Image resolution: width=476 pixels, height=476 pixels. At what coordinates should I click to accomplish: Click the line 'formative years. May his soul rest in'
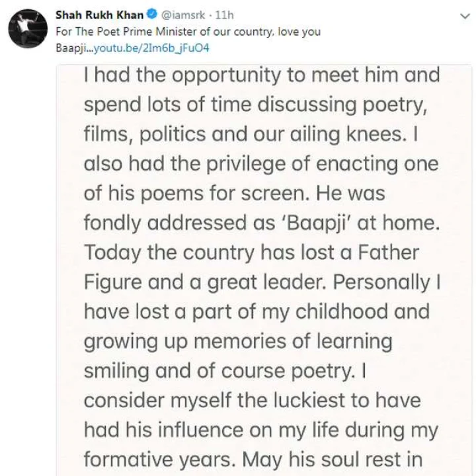[253, 460]
